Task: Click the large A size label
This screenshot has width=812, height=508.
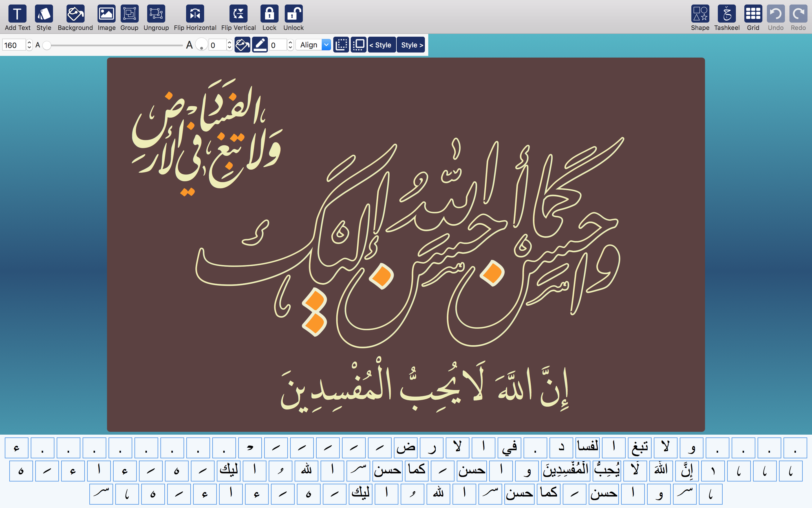Action: (189, 45)
